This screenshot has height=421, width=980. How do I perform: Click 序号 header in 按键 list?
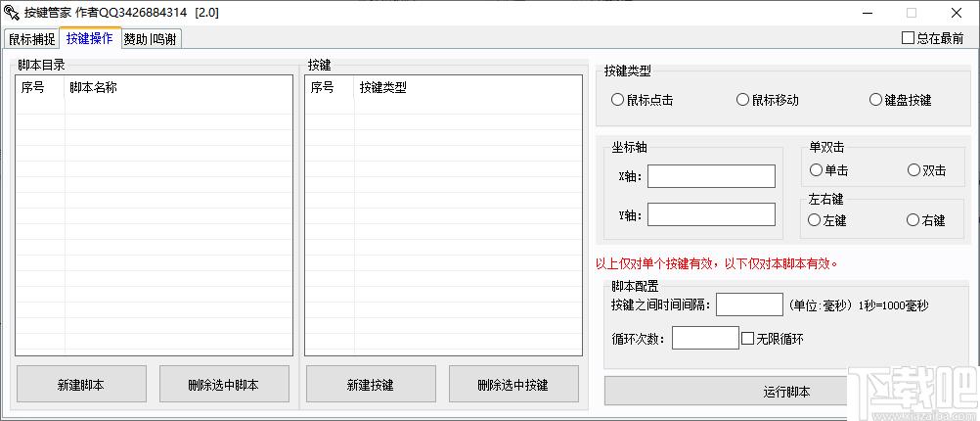click(330, 87)
